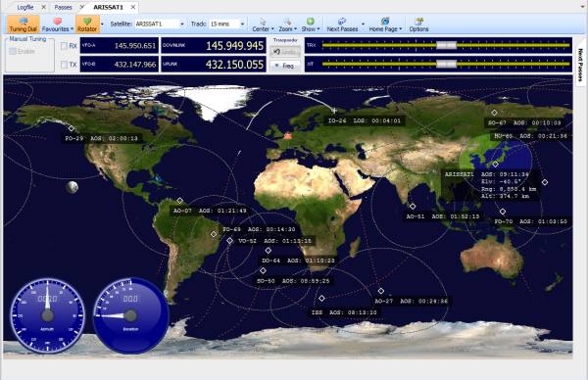Click the 'AO-51 AOS' label

point(443,216)
